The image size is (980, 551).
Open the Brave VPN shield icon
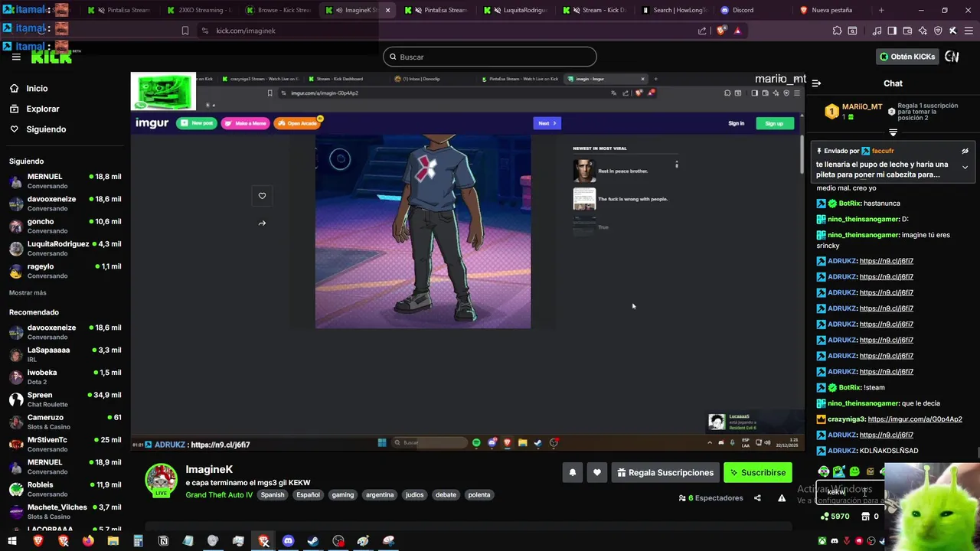coord(938,31)
